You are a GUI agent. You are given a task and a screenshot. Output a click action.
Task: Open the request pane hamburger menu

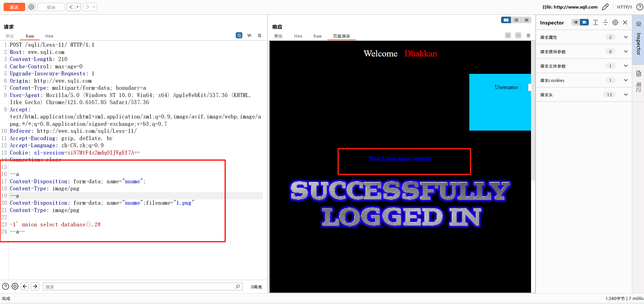[259, 36]
